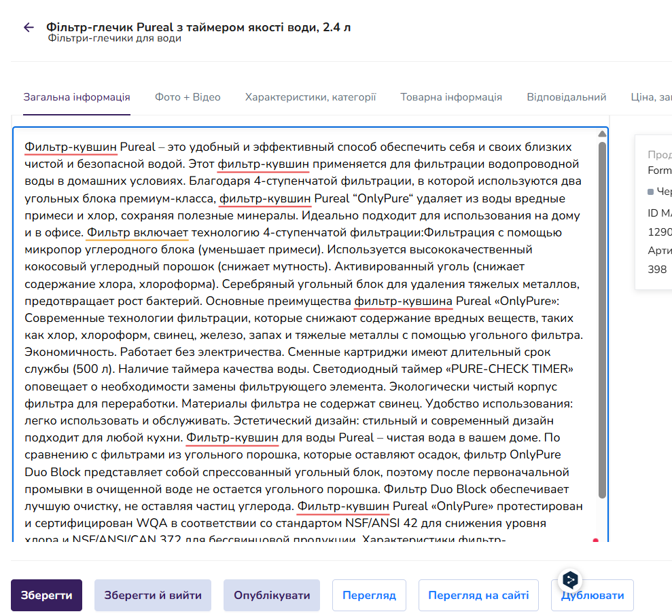This screenshot has height=616, width=672.
Task: Click the red grammar checker dot
Action: 595,540
